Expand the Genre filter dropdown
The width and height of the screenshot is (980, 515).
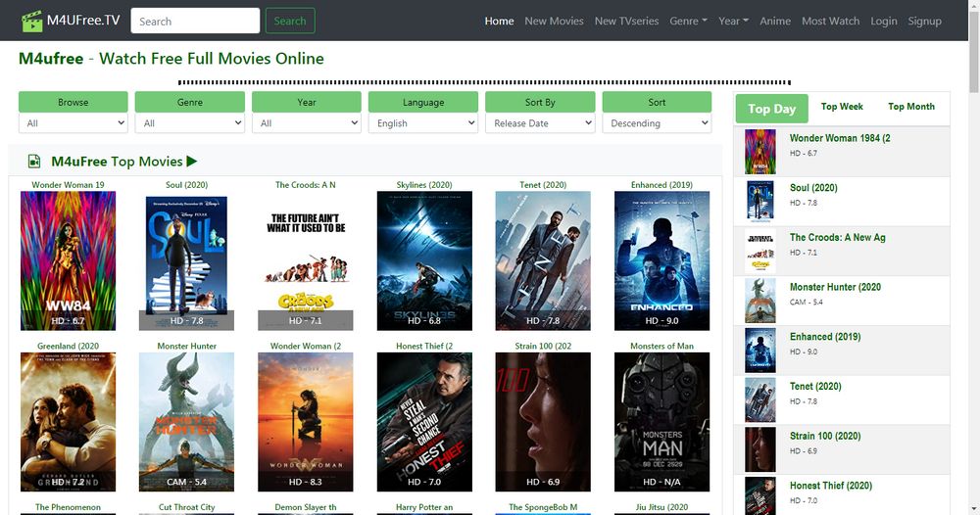189,123
